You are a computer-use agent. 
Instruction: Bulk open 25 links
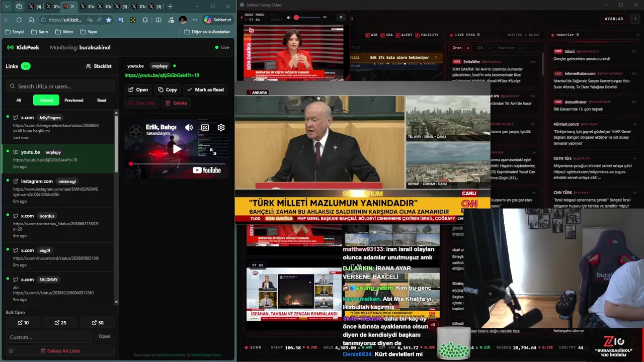60,323
